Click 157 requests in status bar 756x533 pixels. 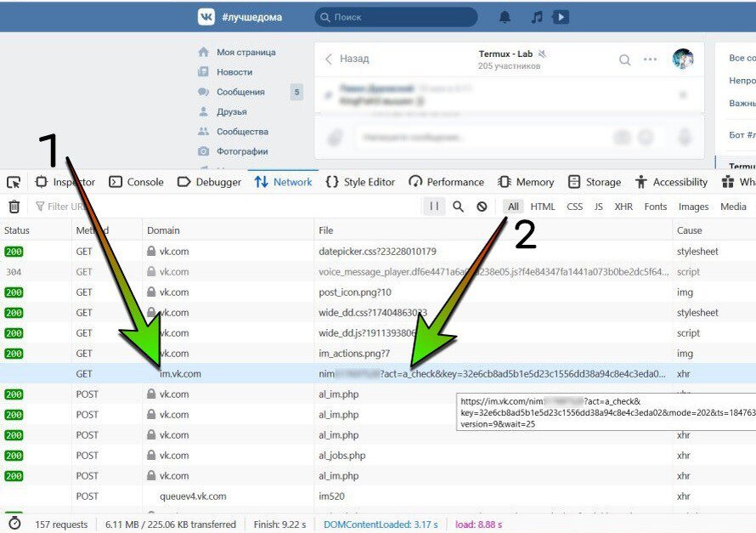click(61, 524)
